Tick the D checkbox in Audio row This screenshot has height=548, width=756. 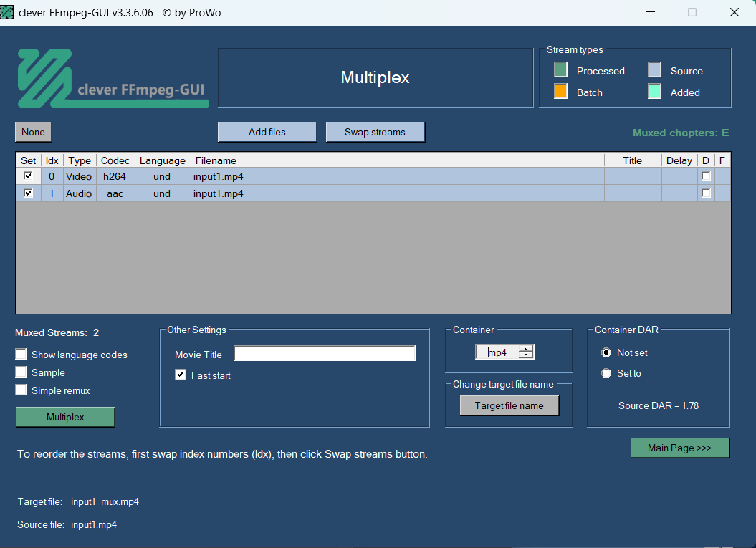click(707, 193)
